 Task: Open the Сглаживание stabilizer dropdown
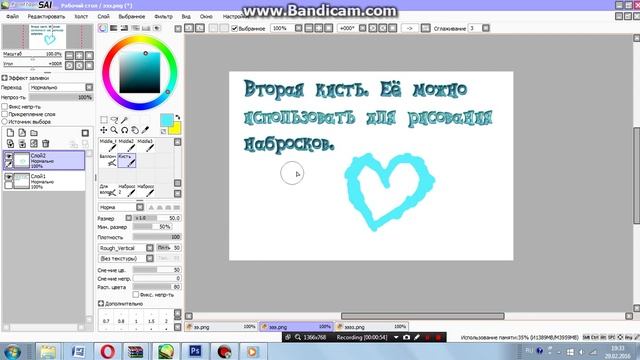486,28
